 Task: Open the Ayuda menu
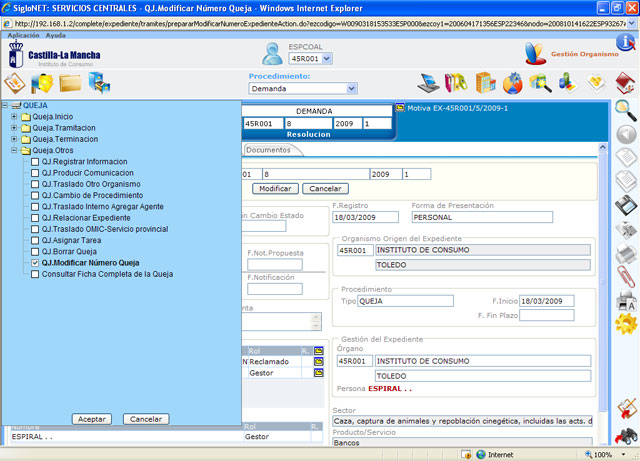56,36
